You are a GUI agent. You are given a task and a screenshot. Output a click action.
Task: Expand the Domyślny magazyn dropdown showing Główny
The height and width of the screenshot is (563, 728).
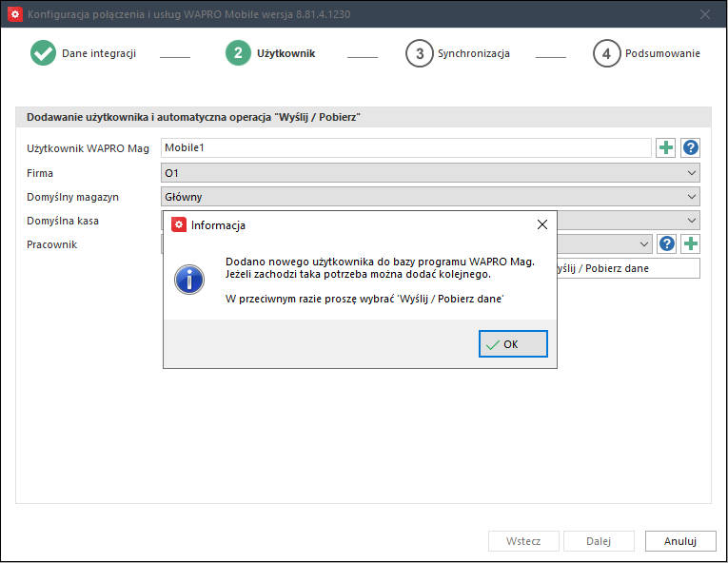click(430, 197)
